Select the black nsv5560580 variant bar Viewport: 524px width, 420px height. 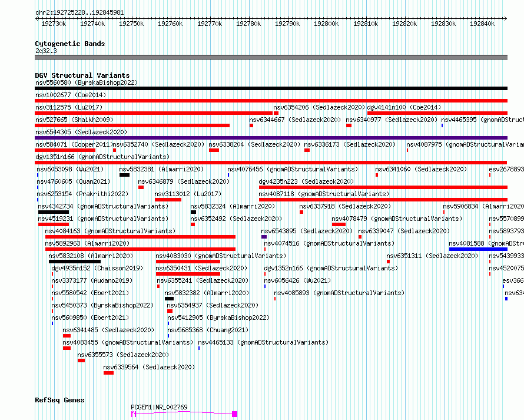point(271,88)
